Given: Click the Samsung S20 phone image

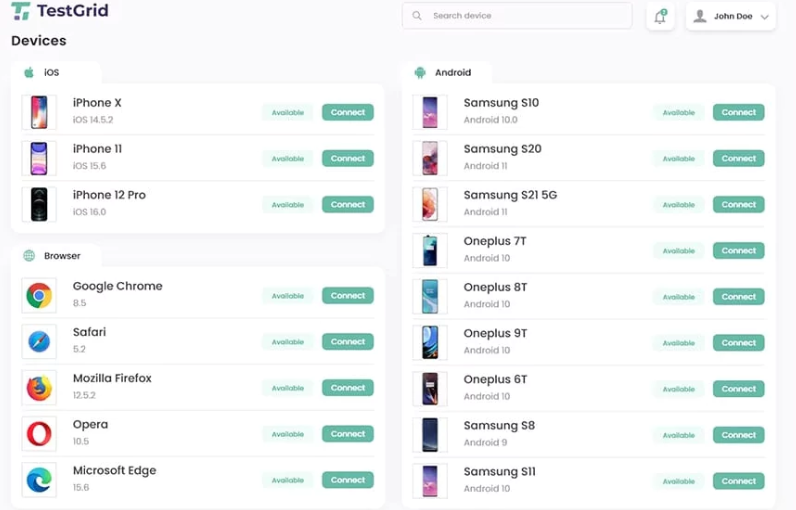Looking at the screenshot, I should pyautogui.click(x=430, y=158).
